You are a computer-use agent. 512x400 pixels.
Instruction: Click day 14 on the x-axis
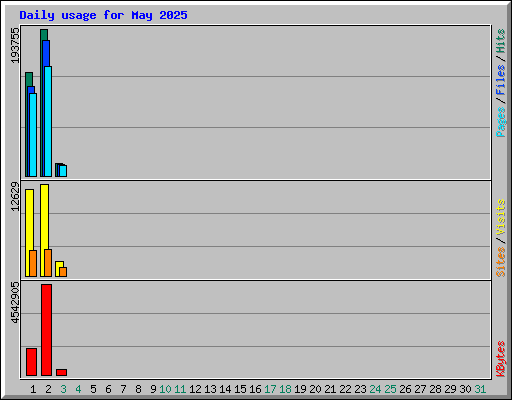(225, 389)
